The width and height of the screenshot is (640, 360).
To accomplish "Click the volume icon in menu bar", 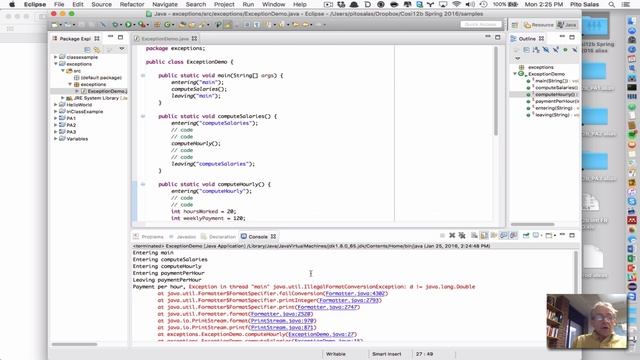I will tap(470, 4).
